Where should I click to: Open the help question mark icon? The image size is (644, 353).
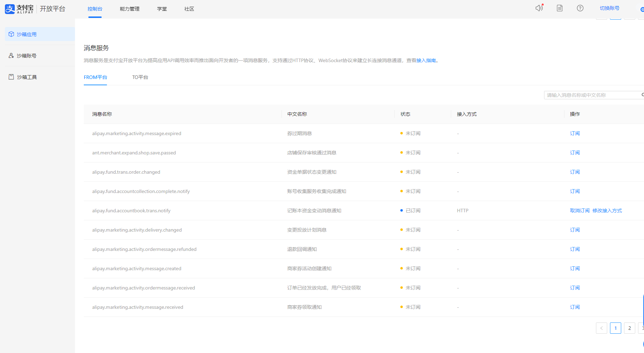point(580,8)
